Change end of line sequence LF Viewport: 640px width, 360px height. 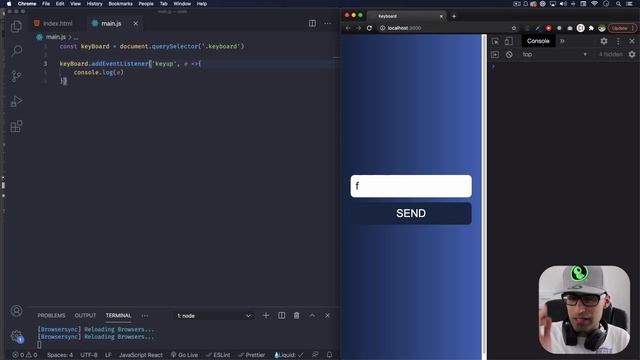click(108, 355)
